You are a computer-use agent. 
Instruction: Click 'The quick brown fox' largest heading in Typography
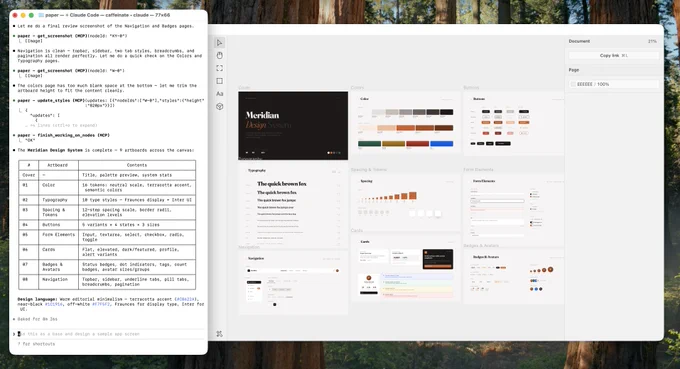282,184
